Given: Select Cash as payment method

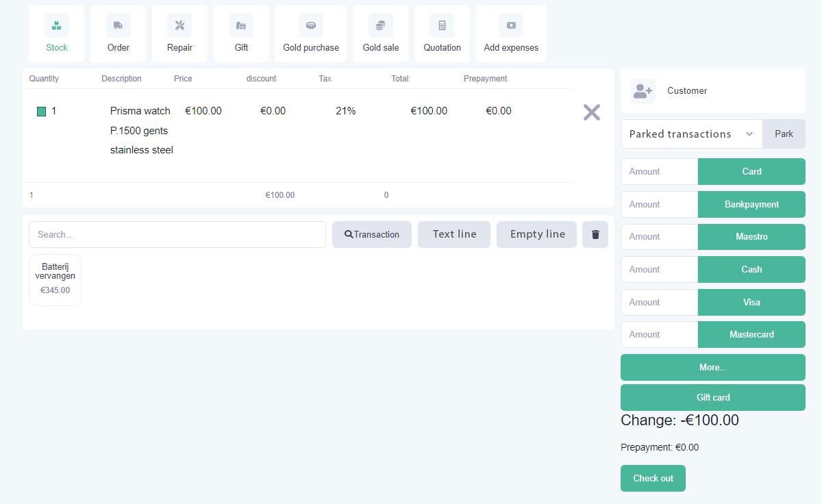Looking at the screenshot, I should [751, 269].
